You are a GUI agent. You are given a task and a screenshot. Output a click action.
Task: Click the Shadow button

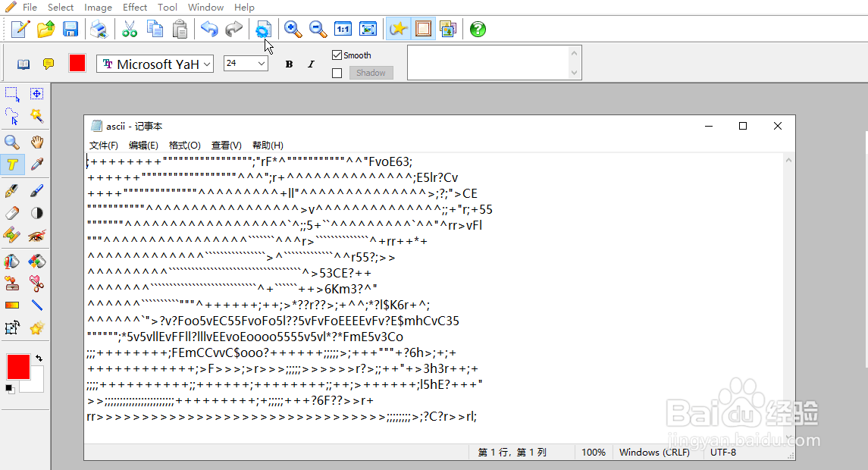(x=371, y=73)
